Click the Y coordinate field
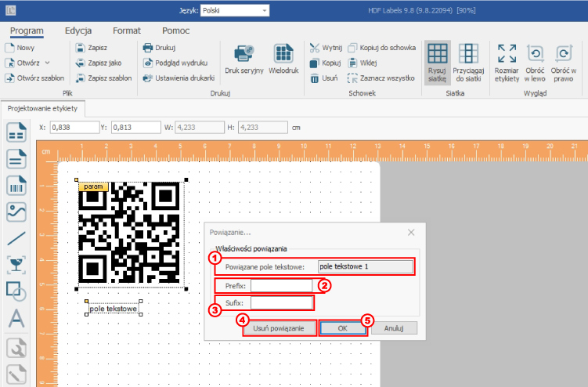 coord(136,127)
